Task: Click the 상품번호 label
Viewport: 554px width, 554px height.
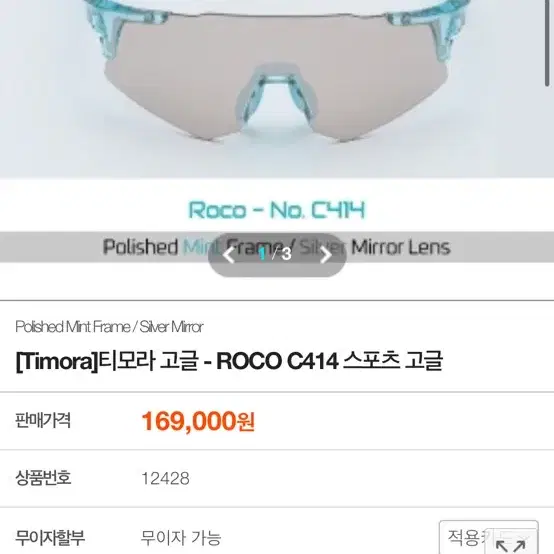Action: click(x=43, y=478)
